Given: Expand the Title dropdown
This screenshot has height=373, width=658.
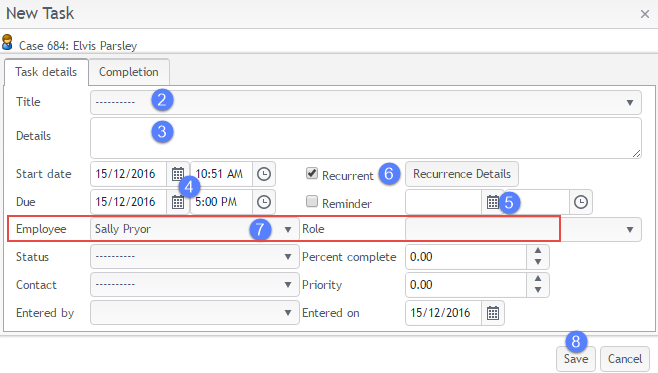Looking at the screenshot, I should pyautogui.click(x=366, y=102).
